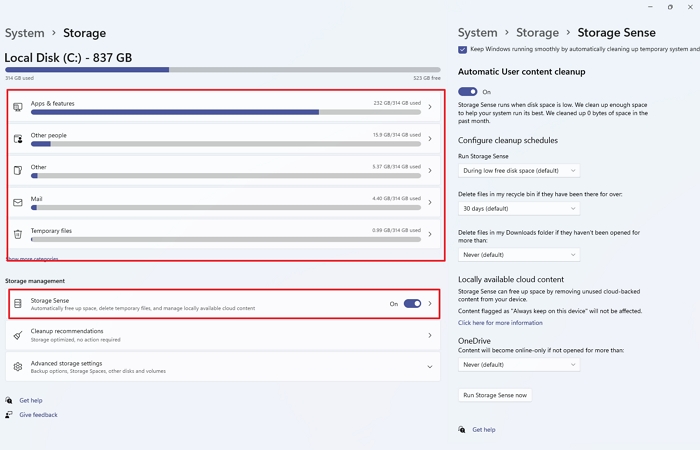Click the Get help icon in Storage pane

(x=9, y=400)
